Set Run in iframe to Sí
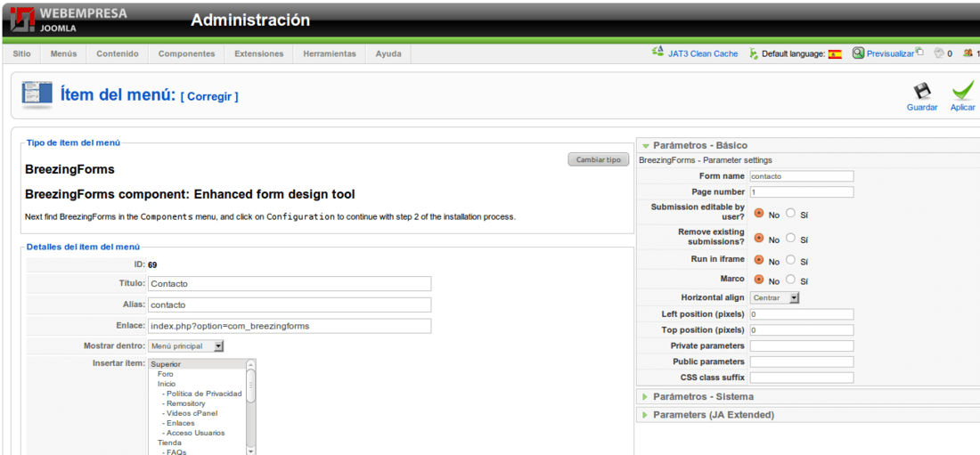980x455 pixels. (x=790, y=259)
